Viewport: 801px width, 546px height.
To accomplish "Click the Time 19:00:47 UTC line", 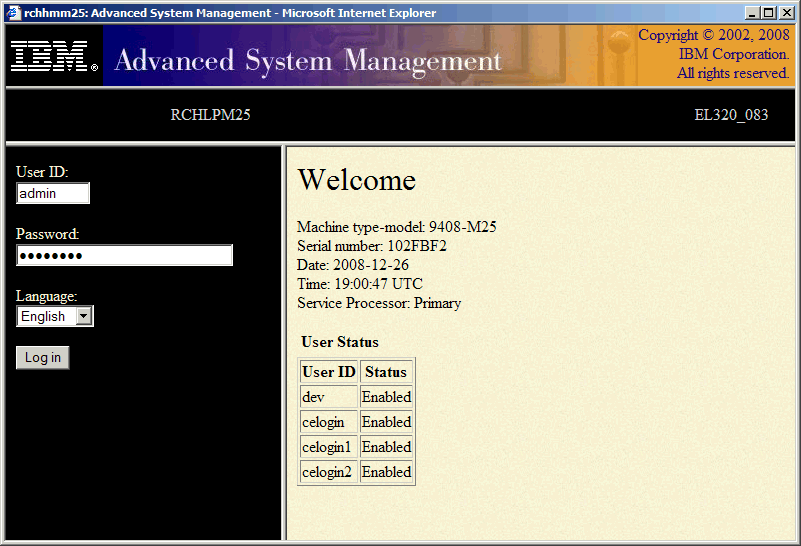I will [360, 284].
